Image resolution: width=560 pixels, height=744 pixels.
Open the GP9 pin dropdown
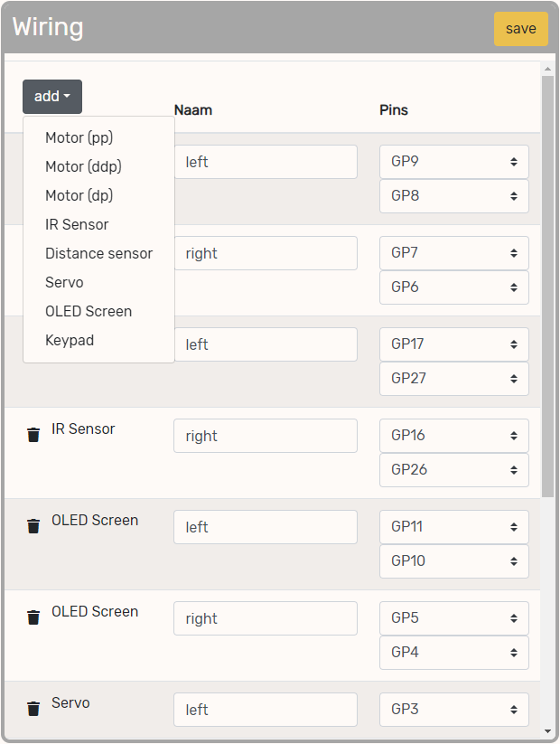(x=453, y=162)
